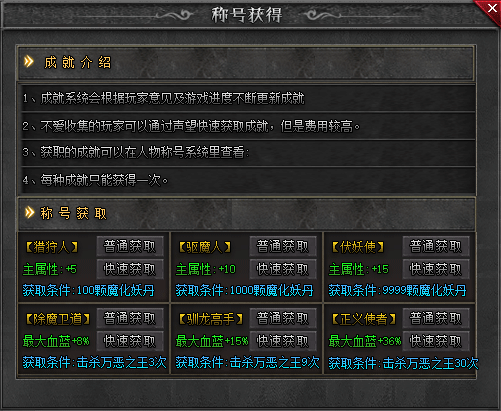Select the 【猎狩人】 title label
Viewport: 501px width, 411px height.
click(x=52, y=247)
